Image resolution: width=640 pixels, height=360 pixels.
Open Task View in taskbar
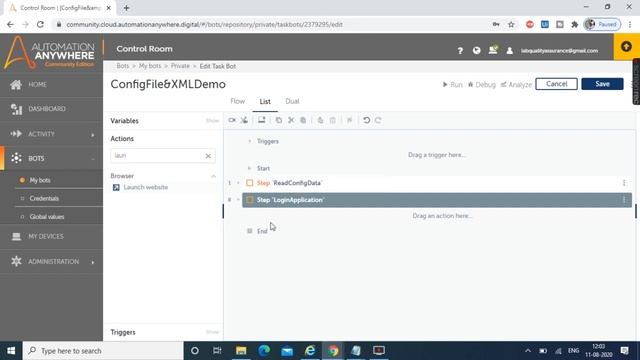point(217,351)
